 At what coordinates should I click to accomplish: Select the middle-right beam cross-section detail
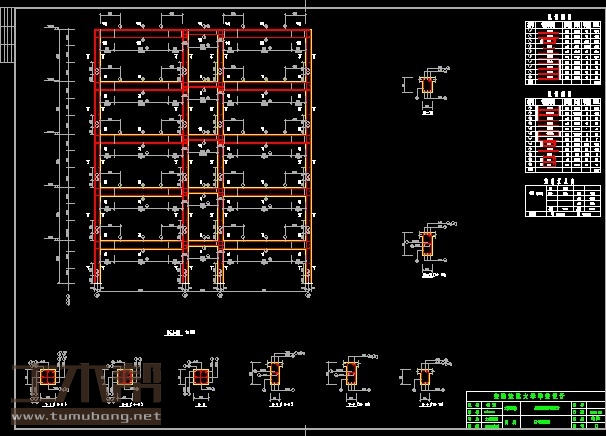(427, 245)
